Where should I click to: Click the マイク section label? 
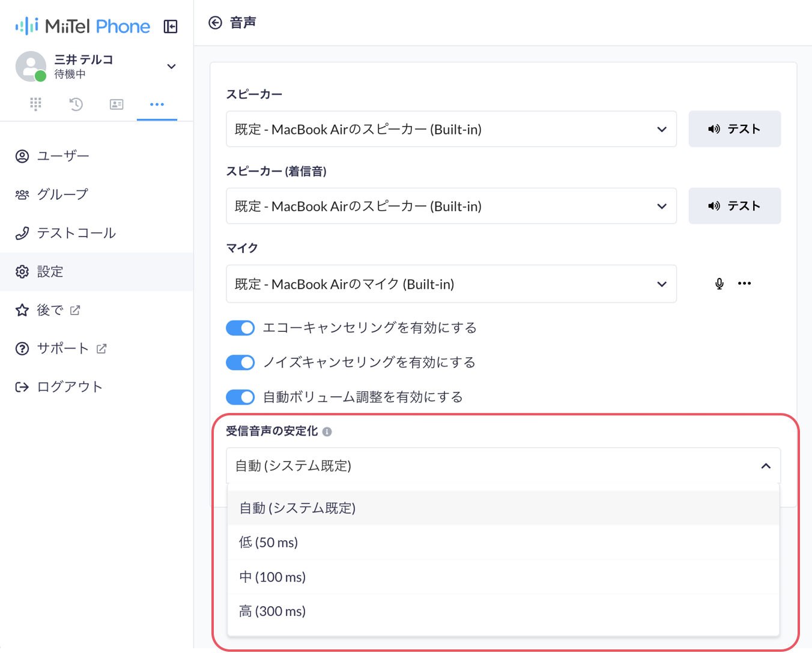coord(242,248)
